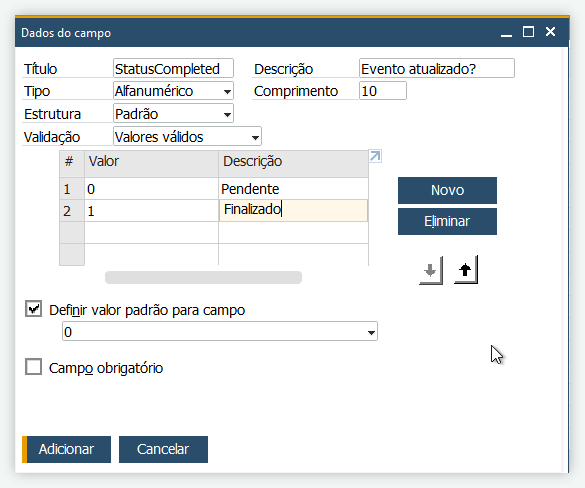Enable the Campo obrigatório checkbox
Image resolution: width=585 pixels, height=488 pixels.
(x=33, y=367)
